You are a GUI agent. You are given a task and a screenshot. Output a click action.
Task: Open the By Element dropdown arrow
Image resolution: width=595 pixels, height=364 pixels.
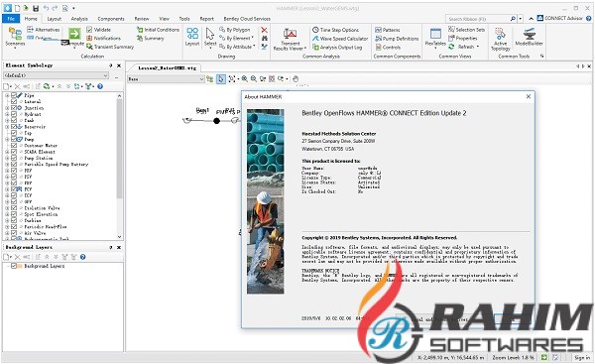tap(252, 38)
